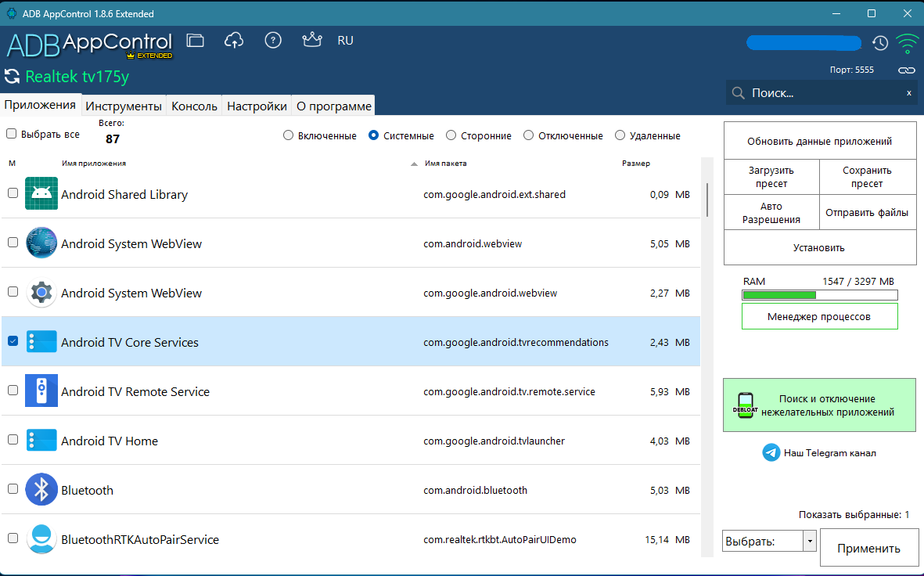Click the Применить button
Viewport: 924px width, 576px height.
[869, 548]
